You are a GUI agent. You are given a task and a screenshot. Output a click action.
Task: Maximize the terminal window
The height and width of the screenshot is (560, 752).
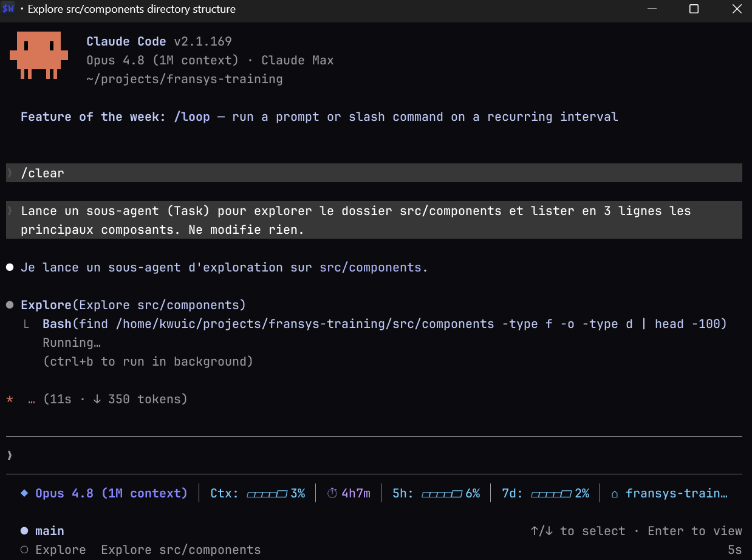pyautogui.click(x=694, y=9)
